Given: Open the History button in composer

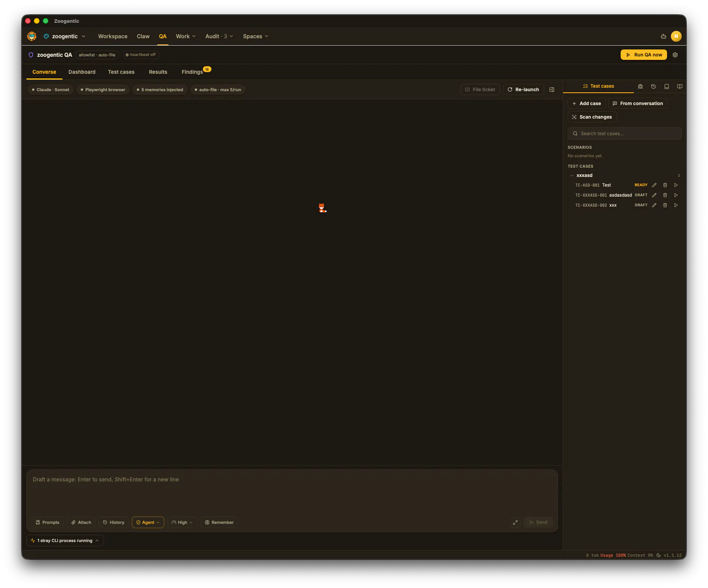Looking at the screenshot, I should (x=114, y=522).
